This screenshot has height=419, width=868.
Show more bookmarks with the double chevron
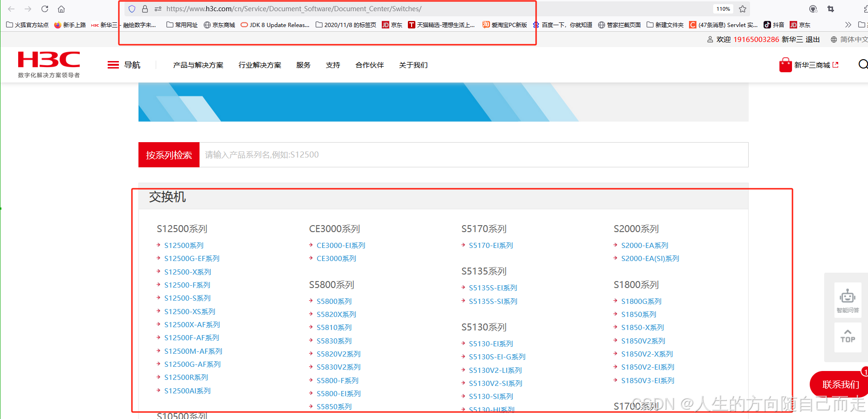coord(848,25)
